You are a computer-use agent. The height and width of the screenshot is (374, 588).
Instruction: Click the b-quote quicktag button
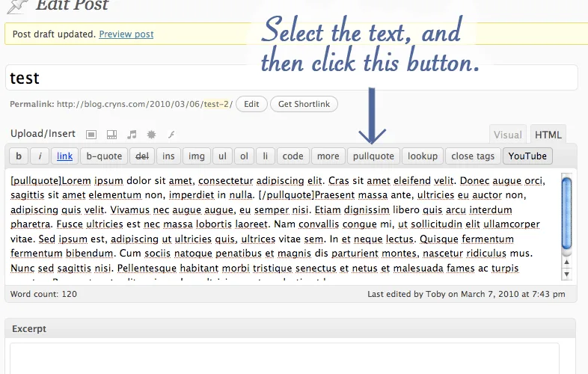[104, 156]
